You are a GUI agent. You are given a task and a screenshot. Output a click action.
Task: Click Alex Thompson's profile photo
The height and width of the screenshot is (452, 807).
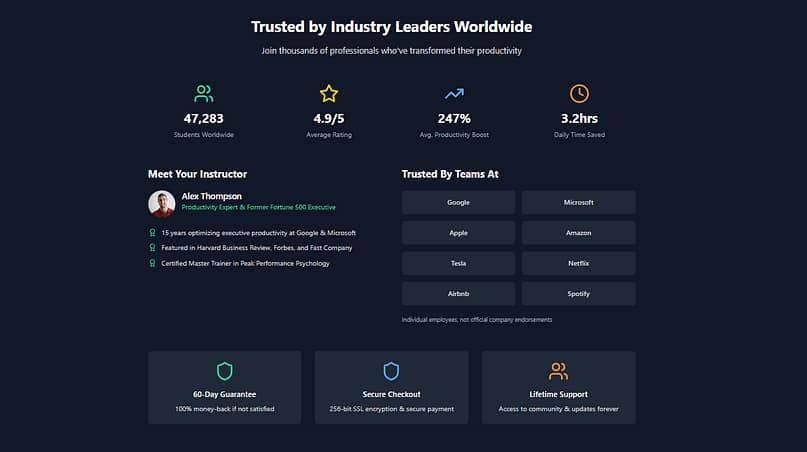tap(162, 204)
